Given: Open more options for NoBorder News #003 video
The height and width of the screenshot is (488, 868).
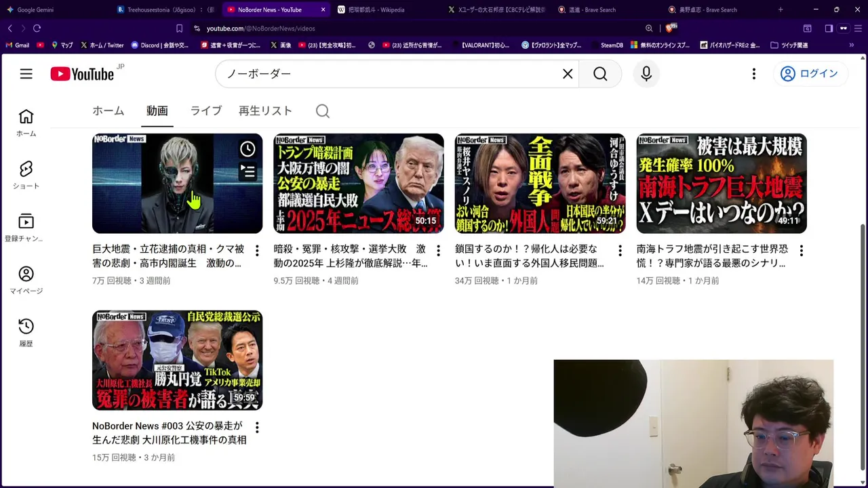Looking at the screenshot, I should pyautogui.click(x=257, y=428).
